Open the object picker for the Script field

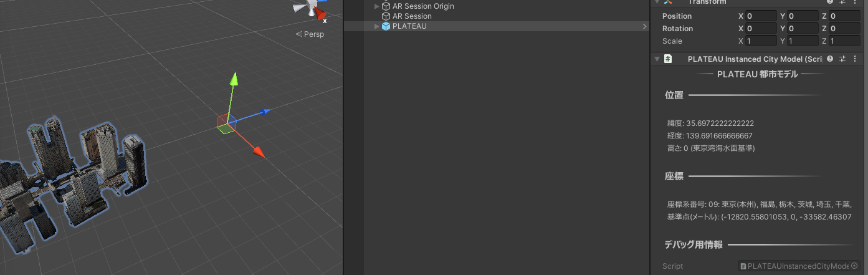coord(854,266)
